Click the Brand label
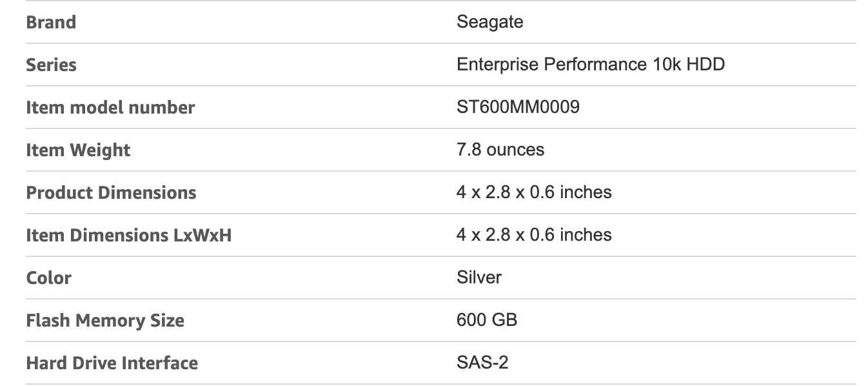 point(51,23)
